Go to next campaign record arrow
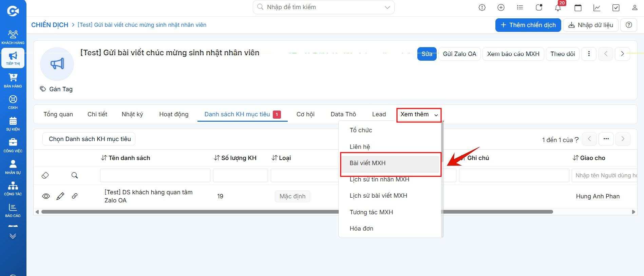This screenshot has width=644, height=276. click(622, 54)
